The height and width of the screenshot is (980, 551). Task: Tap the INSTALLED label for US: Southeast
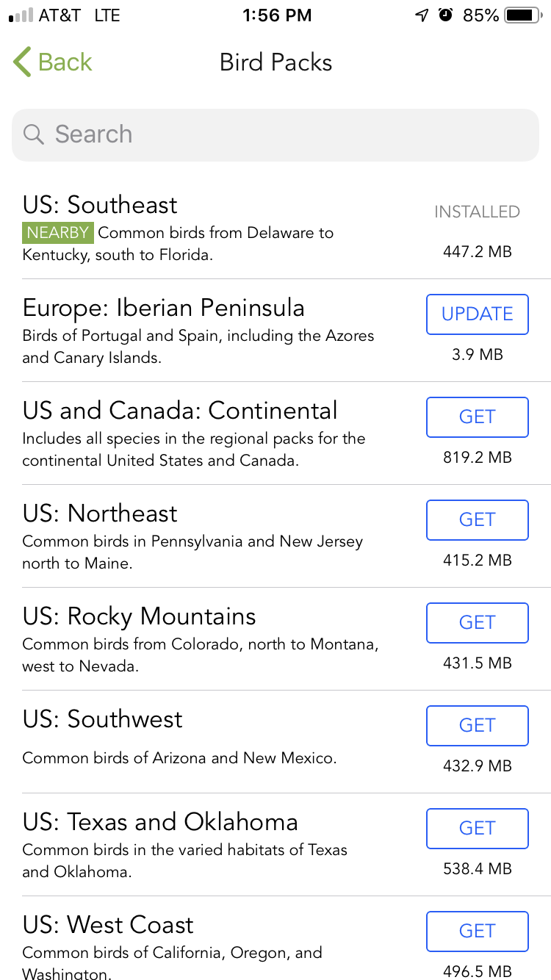pos(477,212)
